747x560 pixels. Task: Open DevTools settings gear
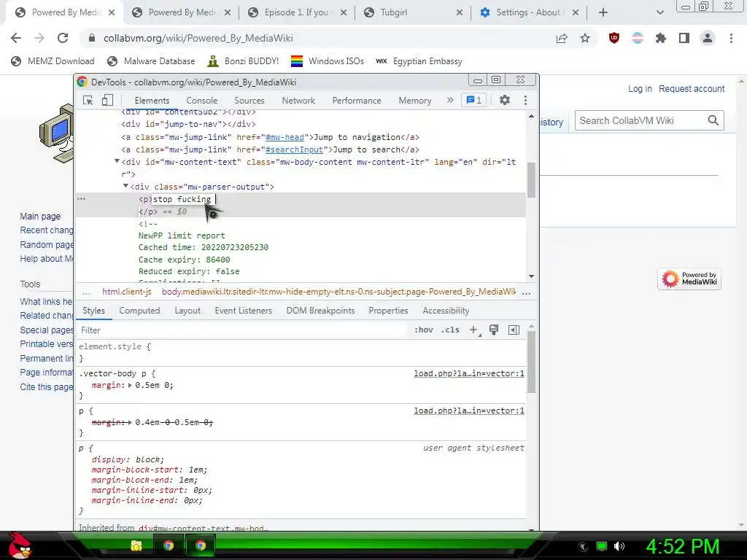(505, 100)
